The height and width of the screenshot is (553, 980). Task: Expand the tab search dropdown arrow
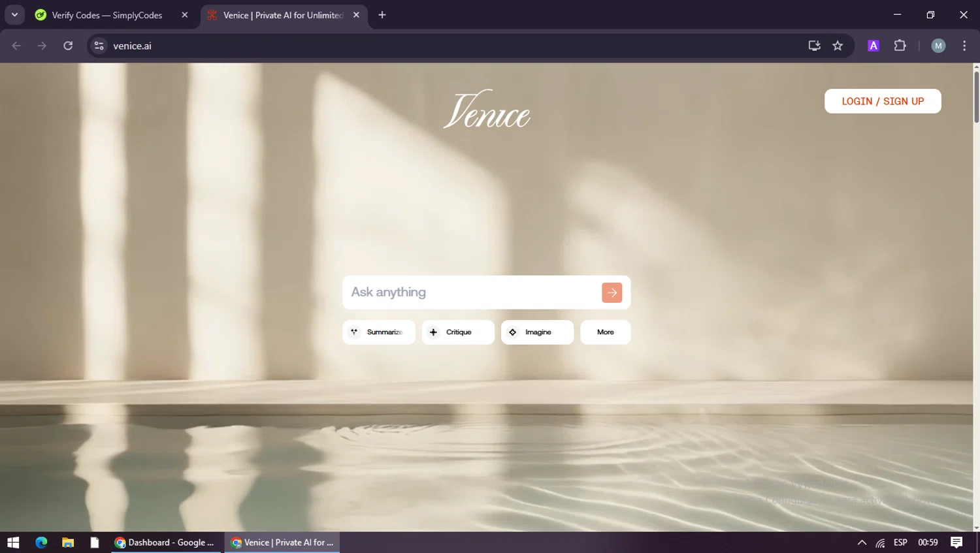(14, 15)
